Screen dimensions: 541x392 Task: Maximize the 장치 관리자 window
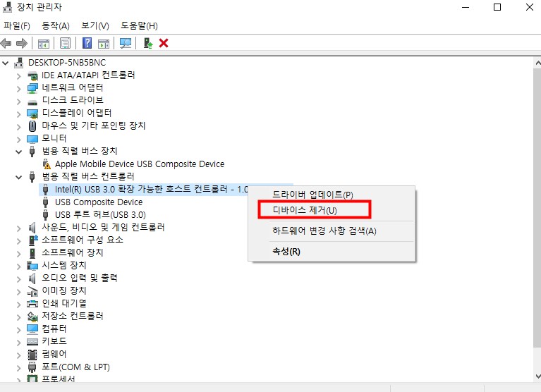[497, 7]
